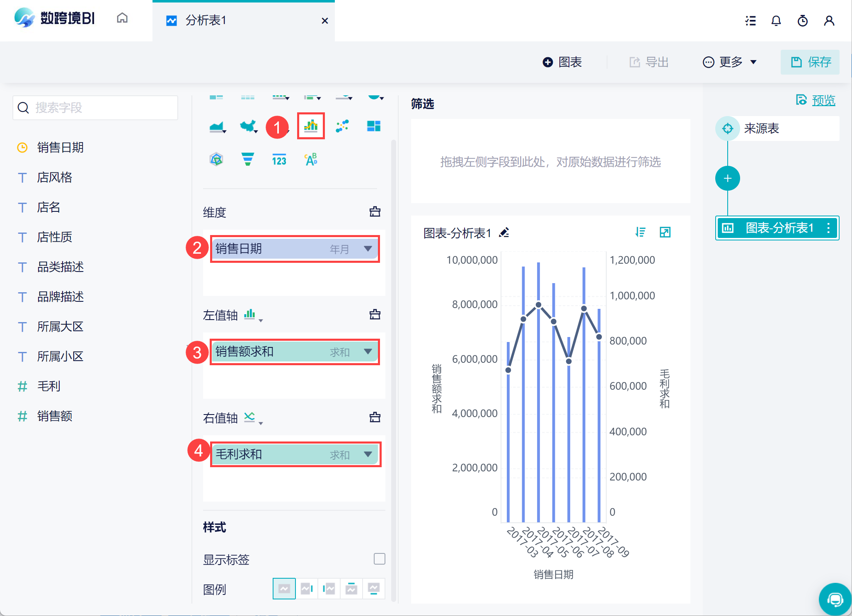The width and height of the screenshot is (852, 616).
Task: Click the chart sort icon
Action: (640, 232)
